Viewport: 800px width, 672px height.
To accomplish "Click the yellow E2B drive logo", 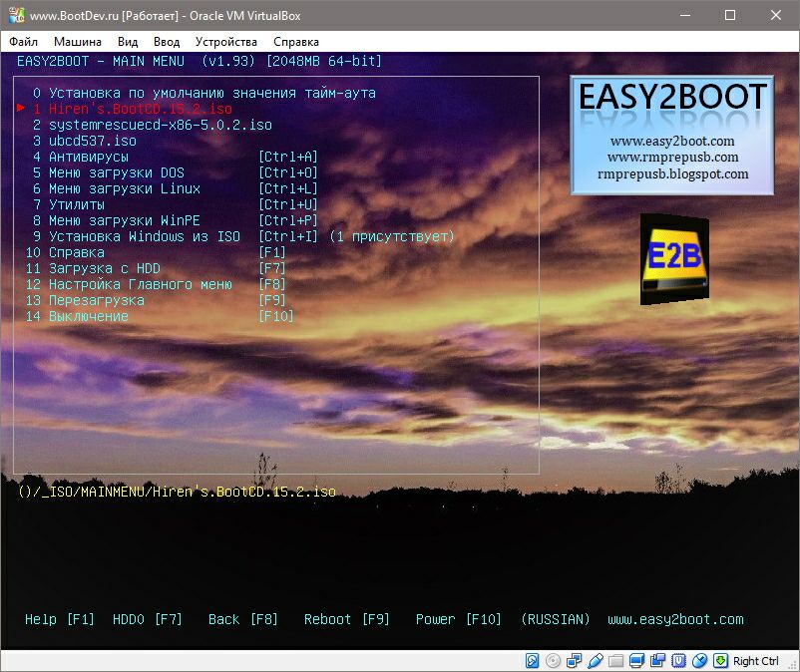I will 674,259.
